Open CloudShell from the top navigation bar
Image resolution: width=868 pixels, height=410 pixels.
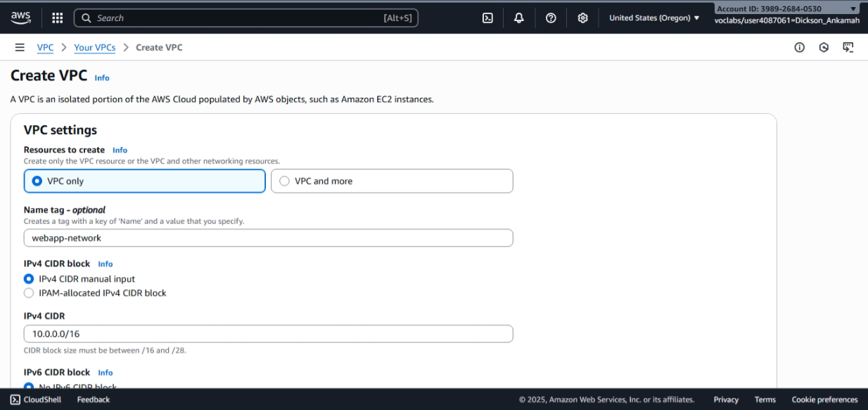pos(488,17)
